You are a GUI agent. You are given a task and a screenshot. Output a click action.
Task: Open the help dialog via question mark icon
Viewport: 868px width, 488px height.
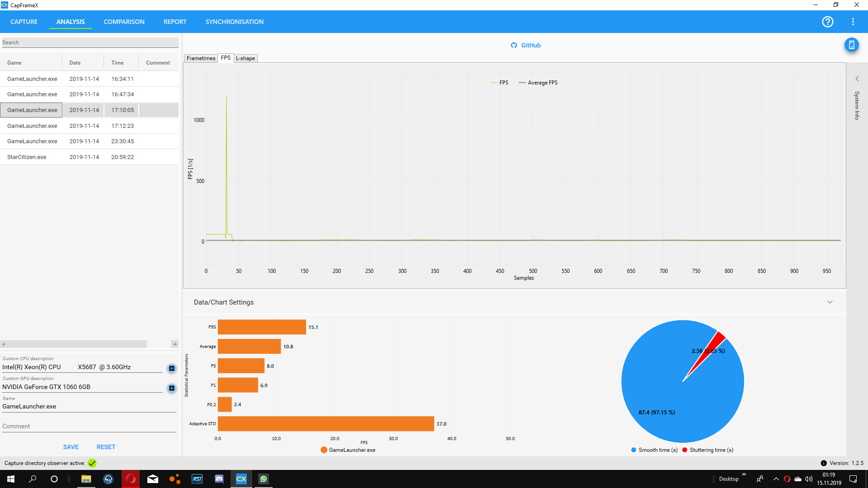tap(828, 22)
